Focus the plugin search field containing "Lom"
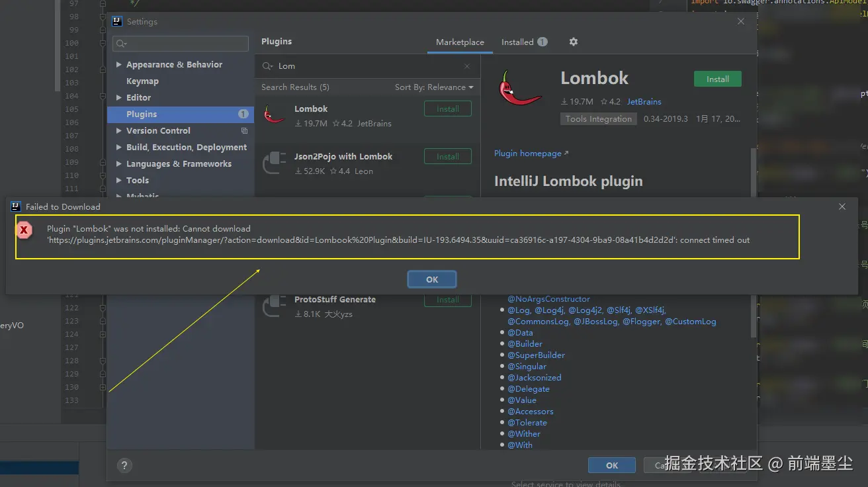 (367, 66)
